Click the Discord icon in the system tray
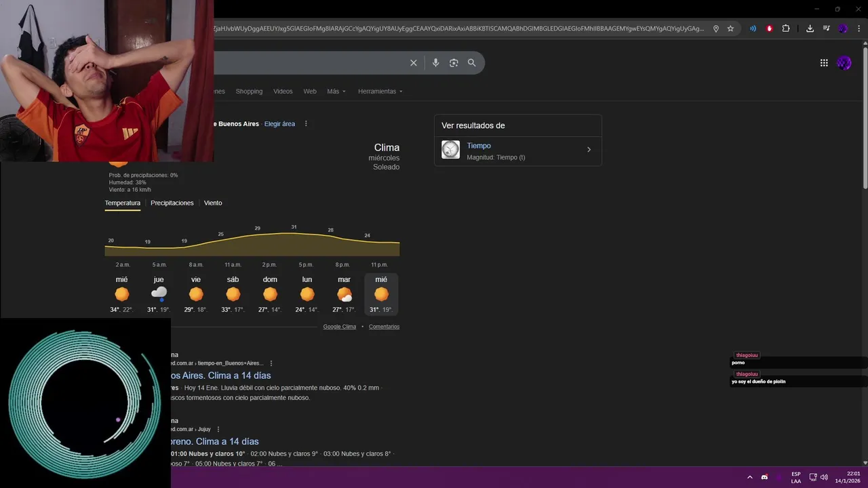This screenshot has height=488, width=868. (764, 477)
